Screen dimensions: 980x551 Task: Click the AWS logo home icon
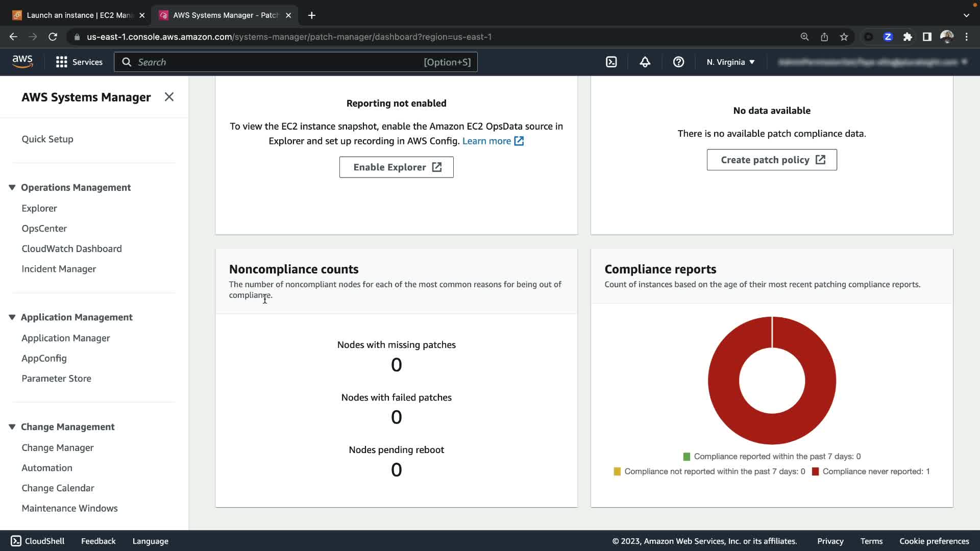point(22,62)
